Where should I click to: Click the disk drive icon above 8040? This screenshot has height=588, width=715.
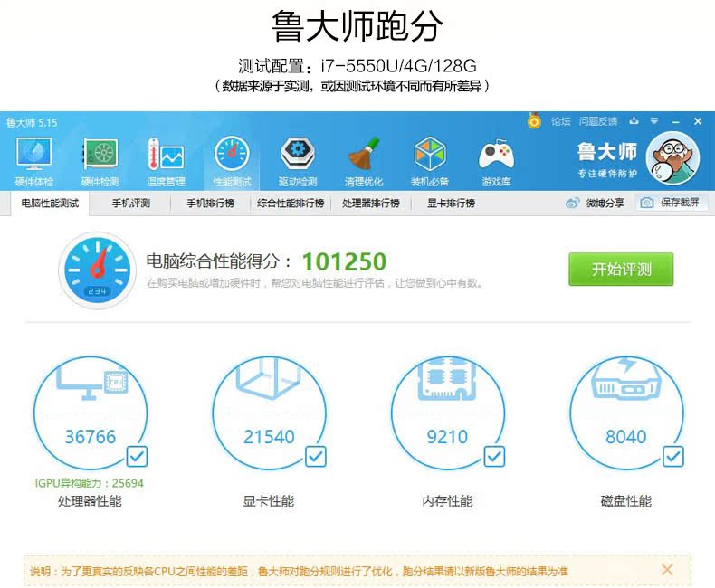626,379
